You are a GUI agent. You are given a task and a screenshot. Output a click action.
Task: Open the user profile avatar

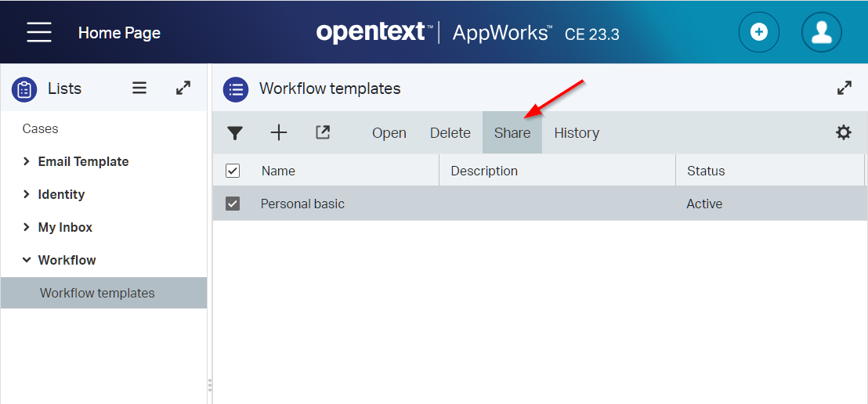click(821, 32)
